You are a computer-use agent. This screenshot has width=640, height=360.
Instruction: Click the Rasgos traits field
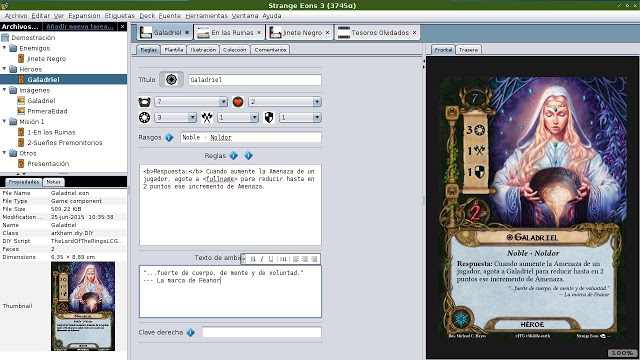(251, 138)
